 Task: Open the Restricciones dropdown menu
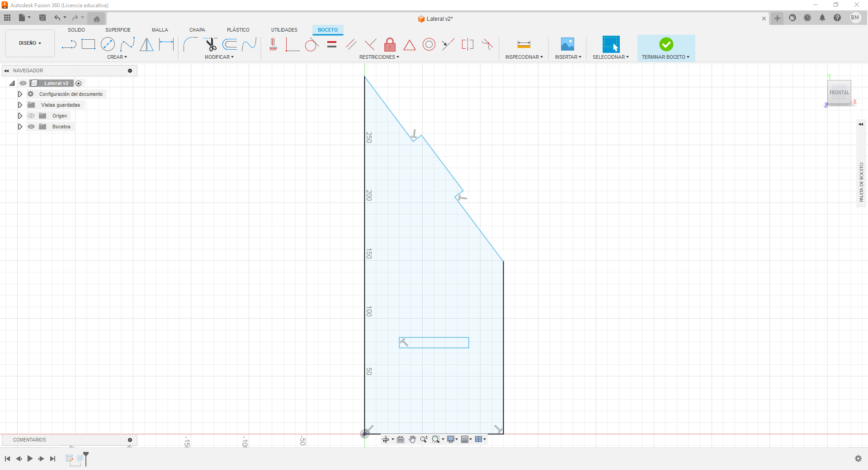coord(379,57)
